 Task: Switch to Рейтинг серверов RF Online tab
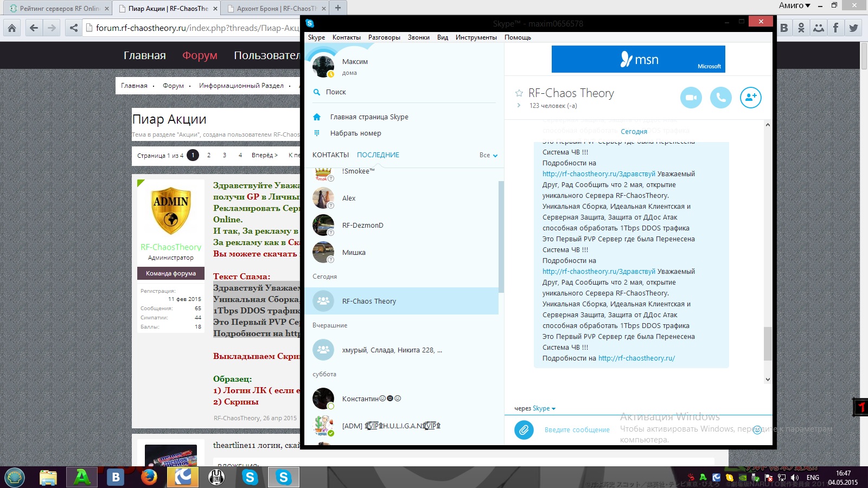click(x=59, y=9)
